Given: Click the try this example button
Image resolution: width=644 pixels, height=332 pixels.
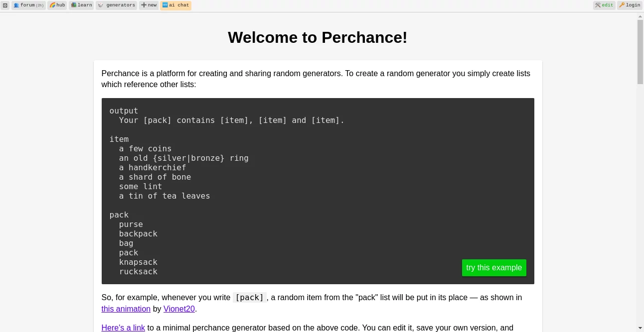Looking at the screenshot, I should [x=494, y=268].
